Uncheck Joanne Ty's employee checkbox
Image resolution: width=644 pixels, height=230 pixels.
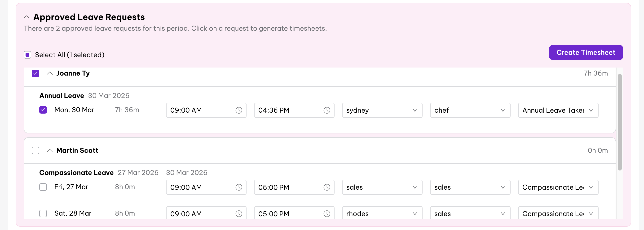(x=35, y=73)
